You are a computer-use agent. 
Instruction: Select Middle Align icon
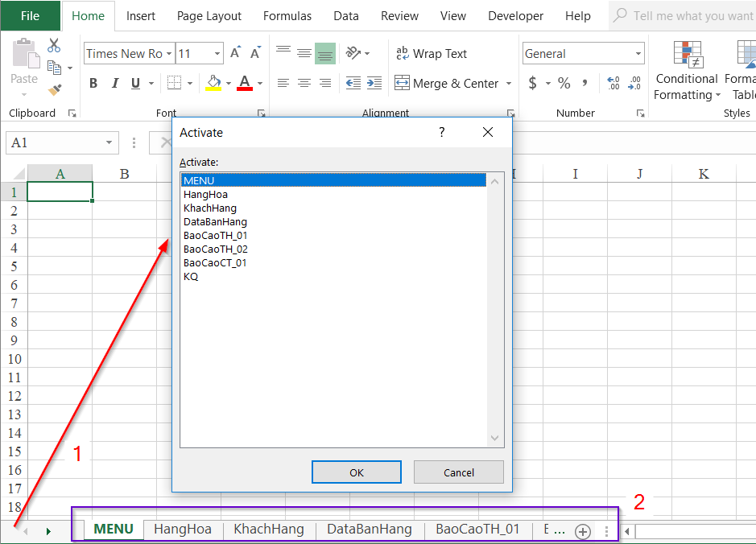click(304, 53)
